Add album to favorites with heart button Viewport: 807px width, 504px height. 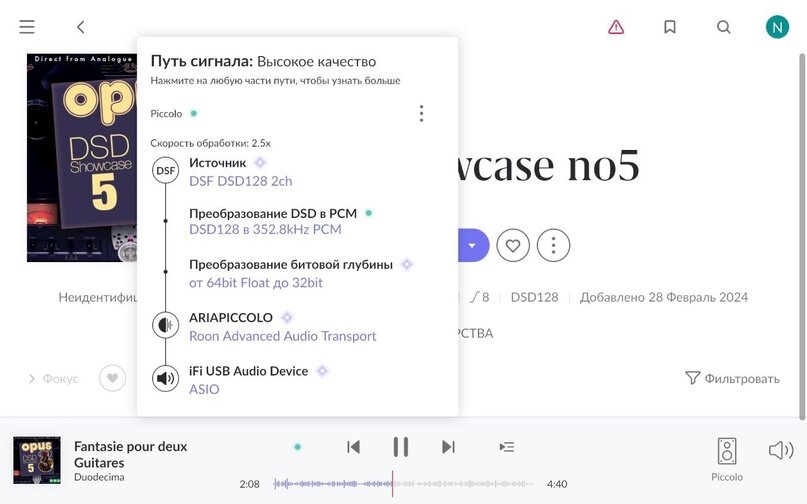[x=513, y=245]
